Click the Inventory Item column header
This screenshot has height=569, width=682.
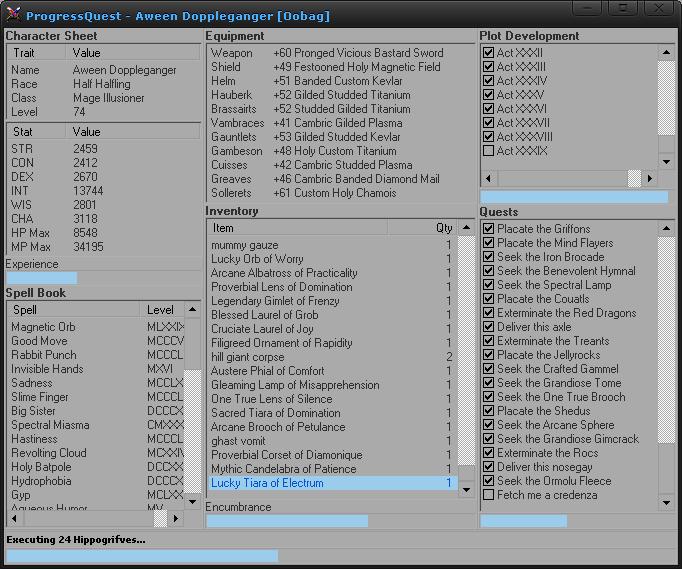(x=298, y=228)
